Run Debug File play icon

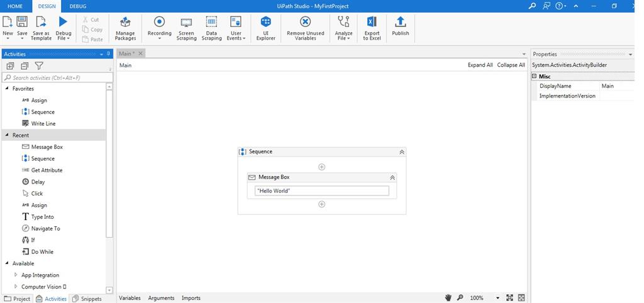point(63,22)
